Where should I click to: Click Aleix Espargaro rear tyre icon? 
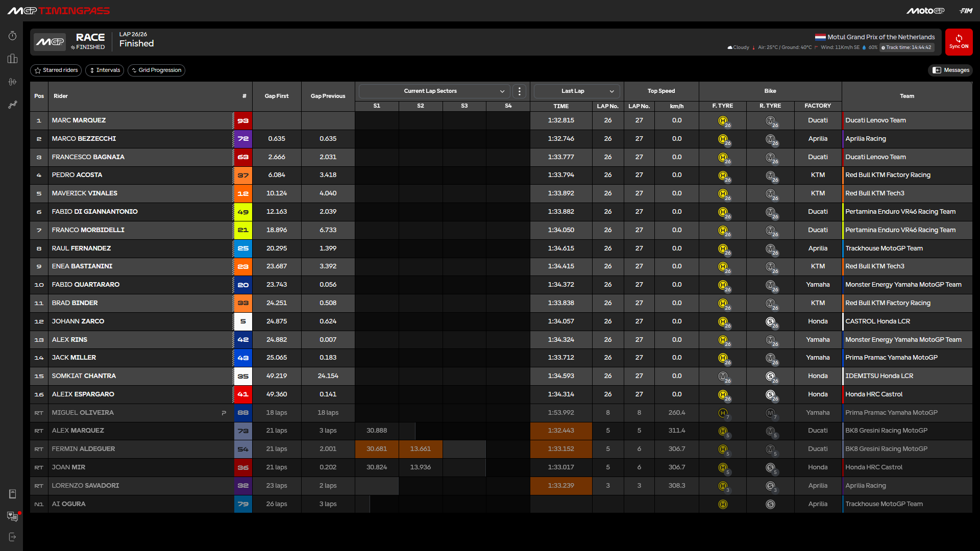(771, 395)
